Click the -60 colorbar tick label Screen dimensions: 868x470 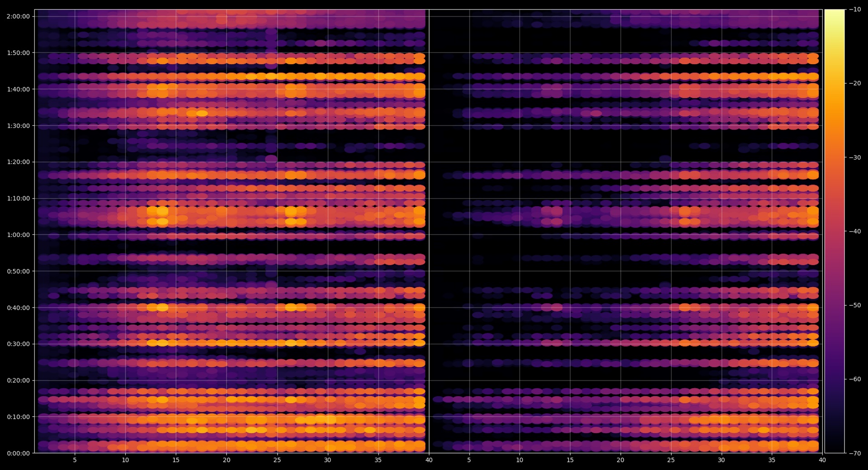click(x=855, y=379)
